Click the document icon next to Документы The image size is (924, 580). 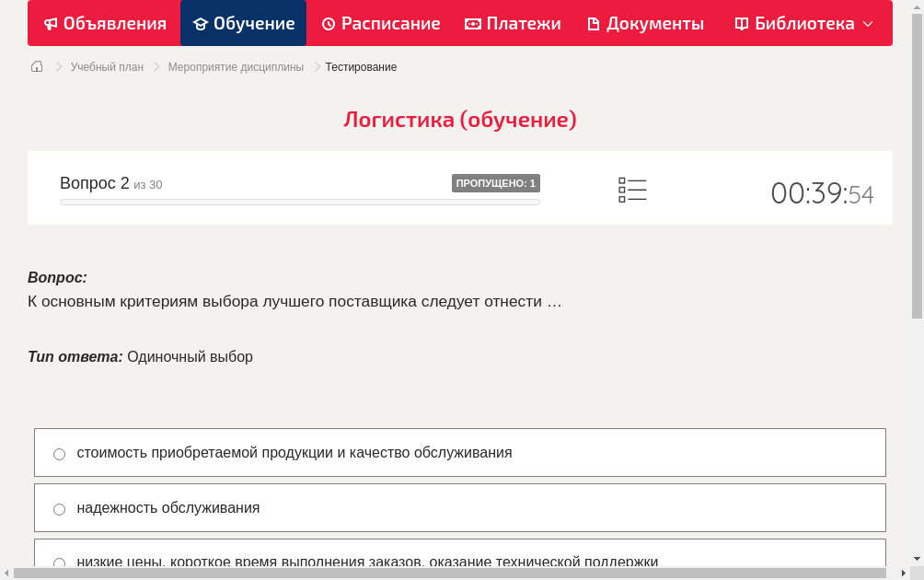594,23
